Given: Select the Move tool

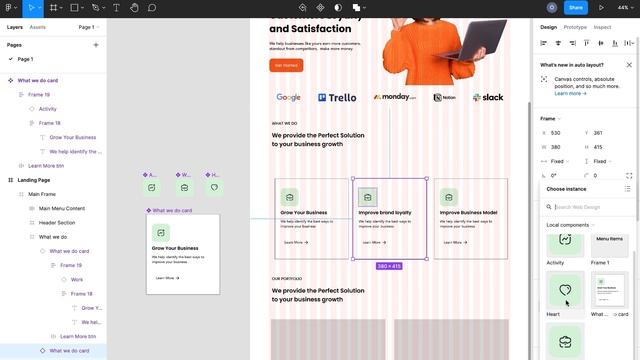Looking at the screenshot, I should point(31,8).
